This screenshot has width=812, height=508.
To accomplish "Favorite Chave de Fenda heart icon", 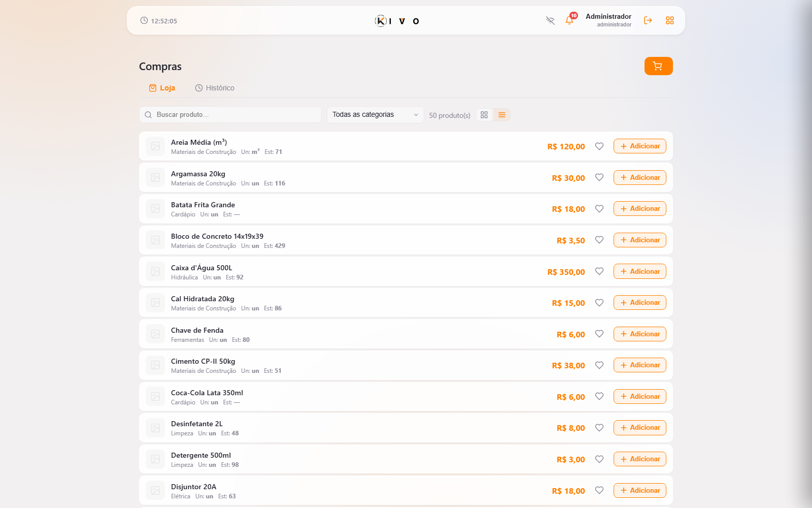I will tap(599, 334).
